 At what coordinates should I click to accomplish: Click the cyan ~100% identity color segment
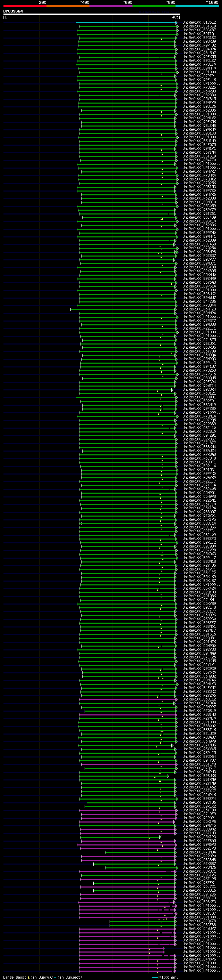point(197,6)
